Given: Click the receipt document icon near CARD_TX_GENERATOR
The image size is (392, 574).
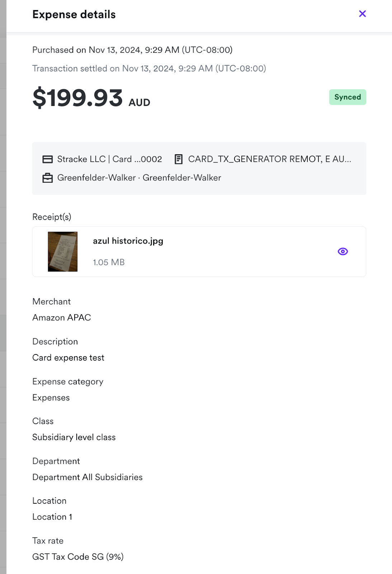Looking at the screenshot, I should click(x=178, y=159).
